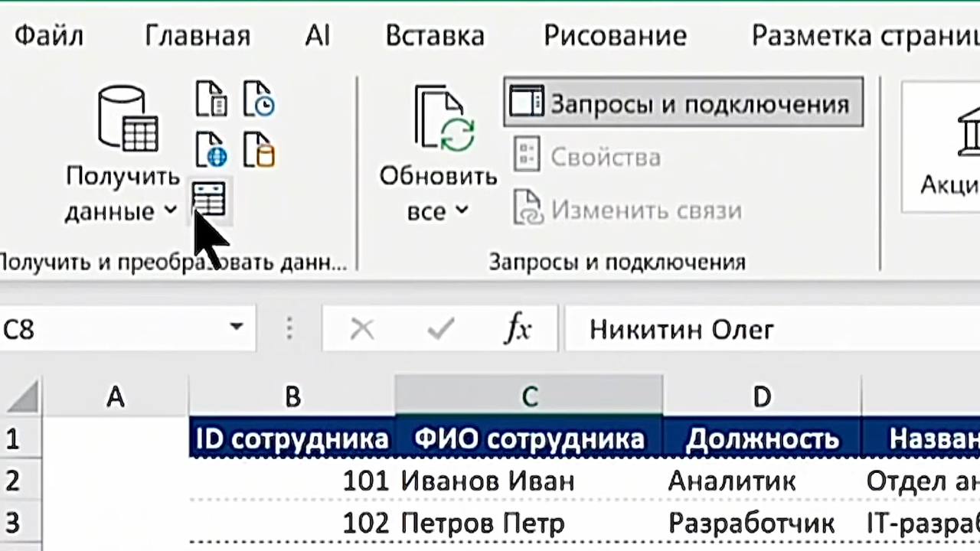The height and width of the screenshot is (551, 980).
Task: Open Insert Function fx button
Action: [x=518, y=329]
